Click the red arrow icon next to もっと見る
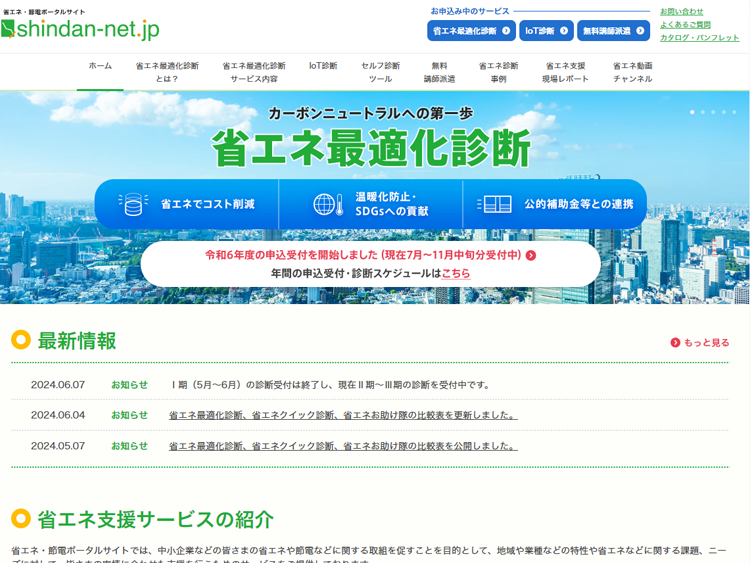 [675, 342]
